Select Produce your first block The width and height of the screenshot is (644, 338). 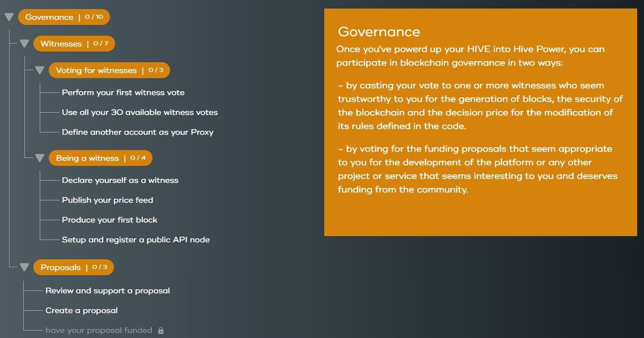click(109, 220)
